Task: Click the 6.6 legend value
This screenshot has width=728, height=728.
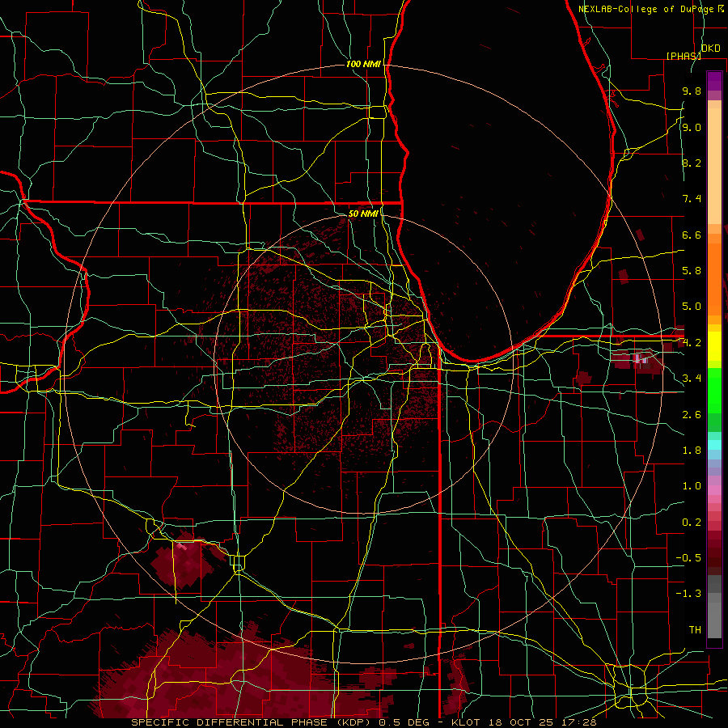Action: 692,235
